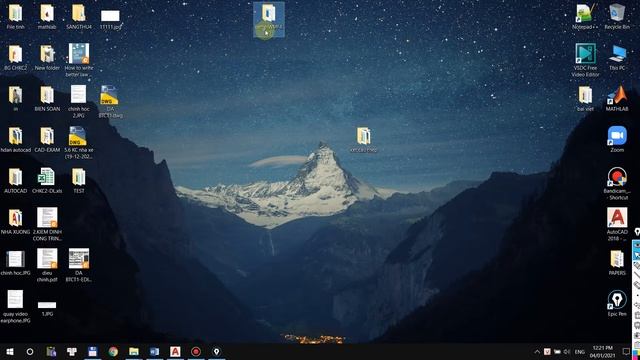The height and width of the screenshot is (360, 640).
Task: Select the PAPERS folder
Action: (x=617, y=262)
